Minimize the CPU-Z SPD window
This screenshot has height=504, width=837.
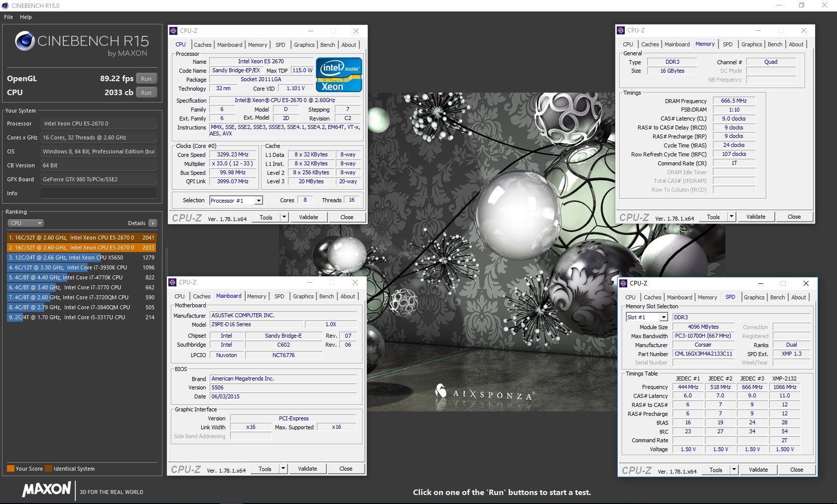pyautogui.click(x=761, y=283)
